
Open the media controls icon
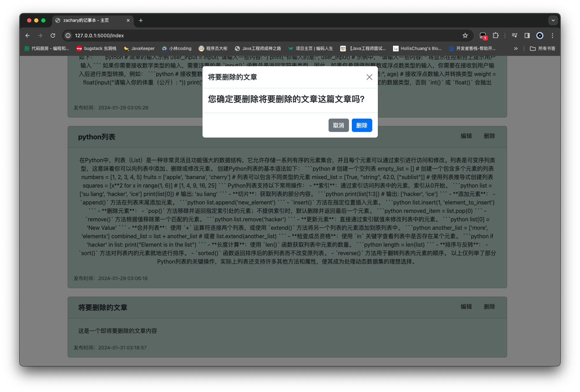[514, 36]
